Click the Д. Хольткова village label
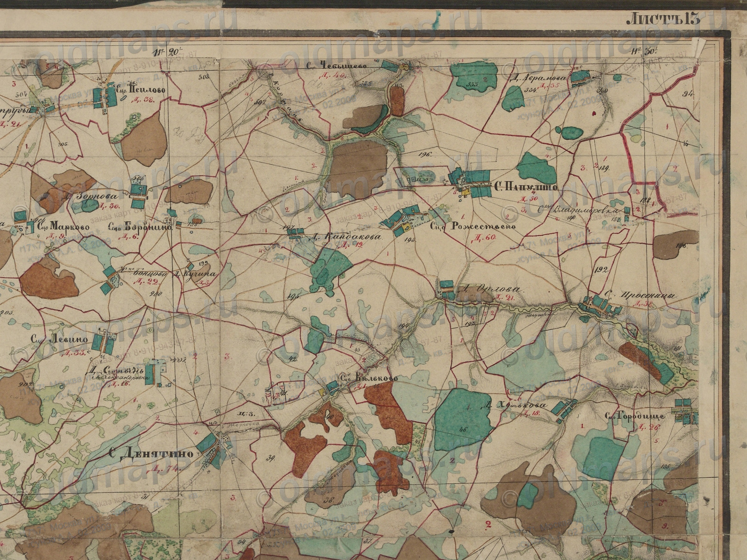The height and width of the screenshot is (560, 747). click(513, 405)
